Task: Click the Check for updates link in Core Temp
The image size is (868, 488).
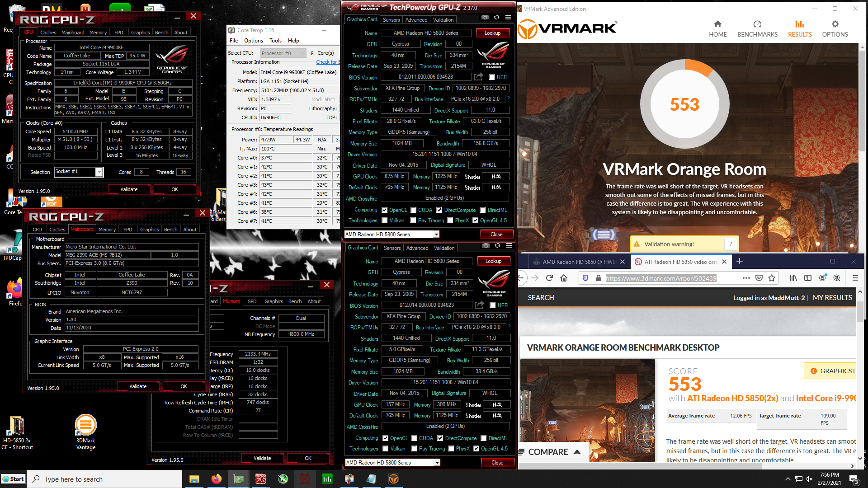Action: point(327,62)
